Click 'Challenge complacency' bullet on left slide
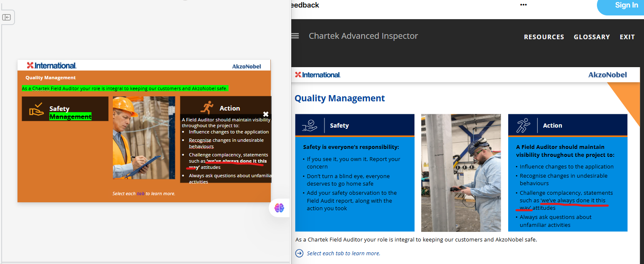This screenshot has height=264, width=644. point(228,161)
